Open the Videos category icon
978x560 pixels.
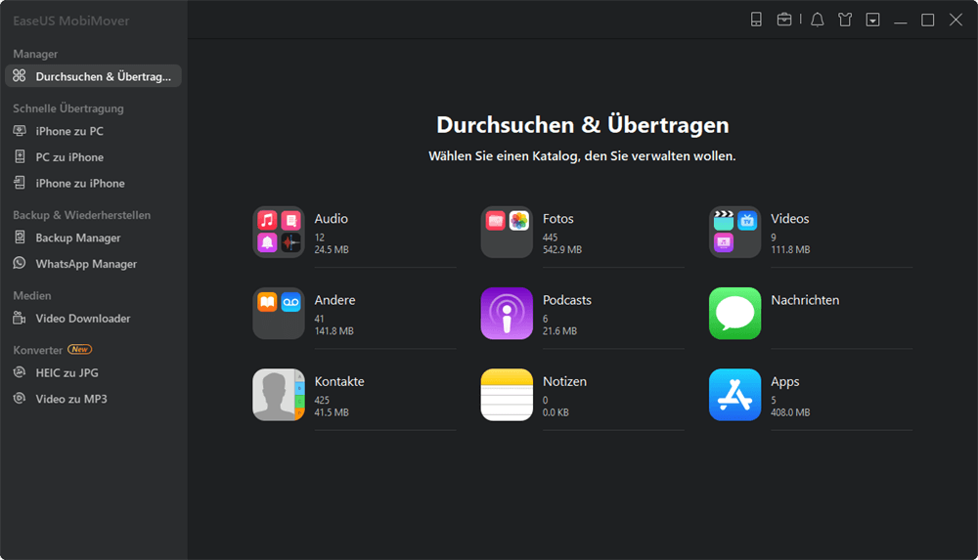coord(734,232)
